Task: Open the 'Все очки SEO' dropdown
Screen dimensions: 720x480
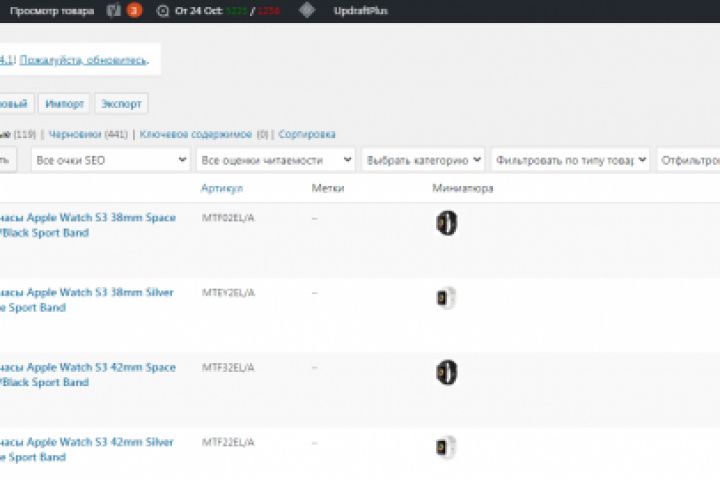Action: [111, 160]
